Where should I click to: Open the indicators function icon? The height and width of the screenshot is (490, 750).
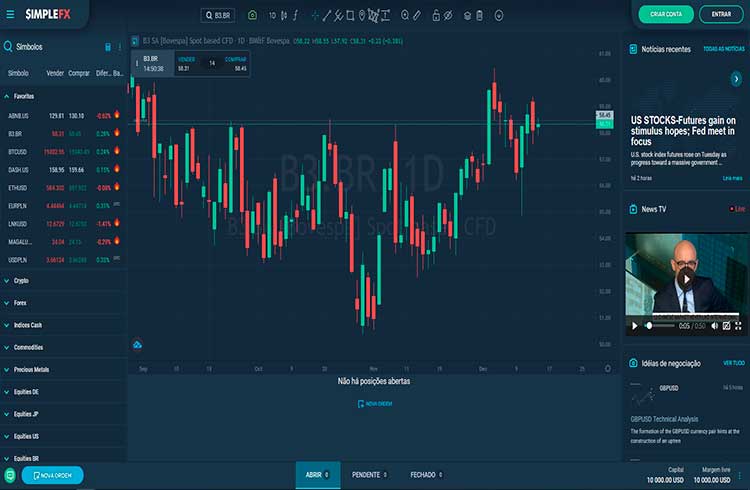point(296,15)
